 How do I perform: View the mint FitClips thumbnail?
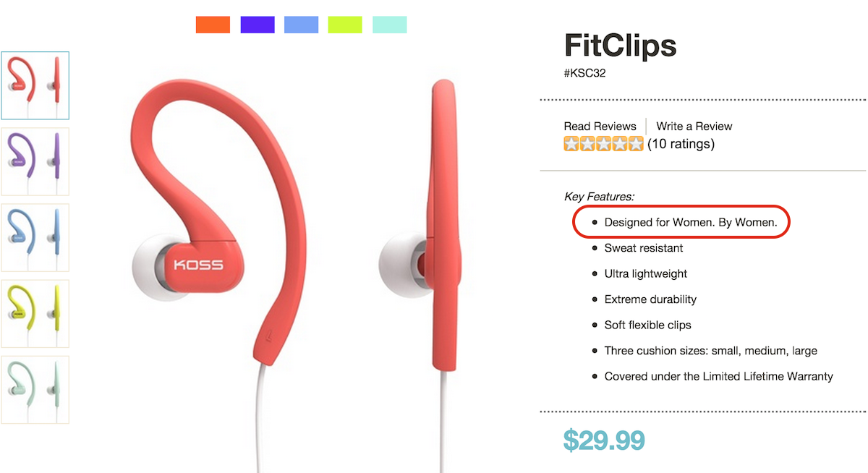pyautogui.click(x=35, y=389)
